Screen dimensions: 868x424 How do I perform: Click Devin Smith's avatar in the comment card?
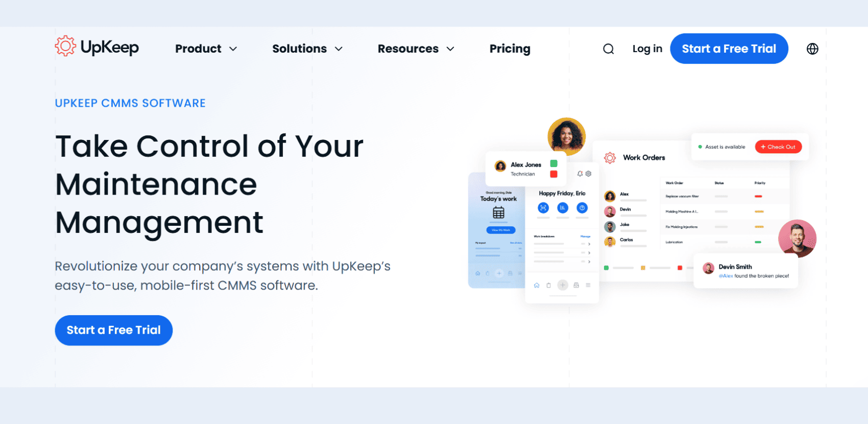[708, 268]
